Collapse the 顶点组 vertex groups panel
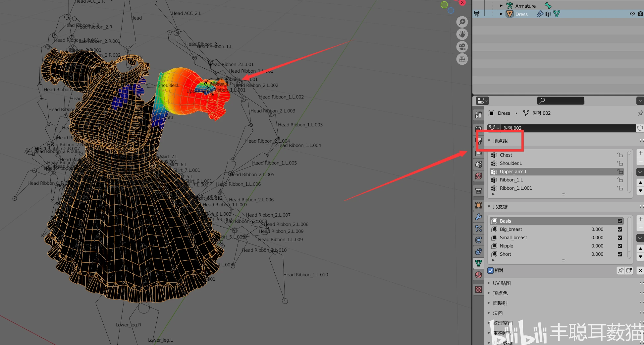644x345 pixels. (489, 141)
